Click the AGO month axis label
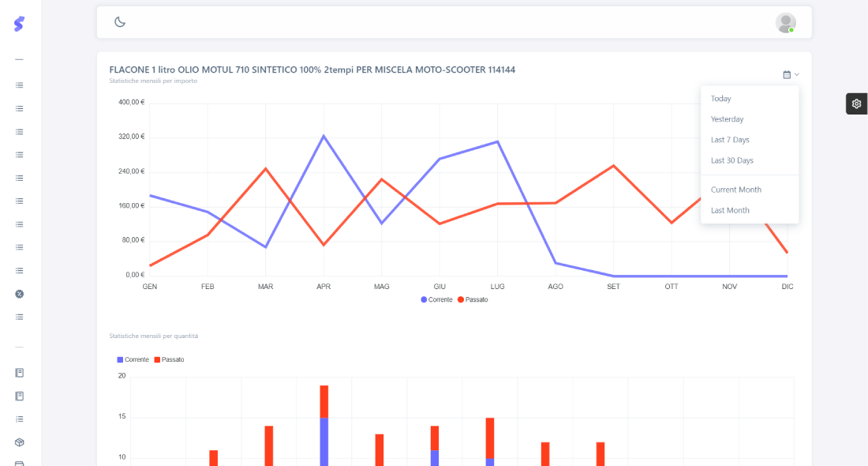This screenshot has width=868, height=466. (x=556, y=287)
